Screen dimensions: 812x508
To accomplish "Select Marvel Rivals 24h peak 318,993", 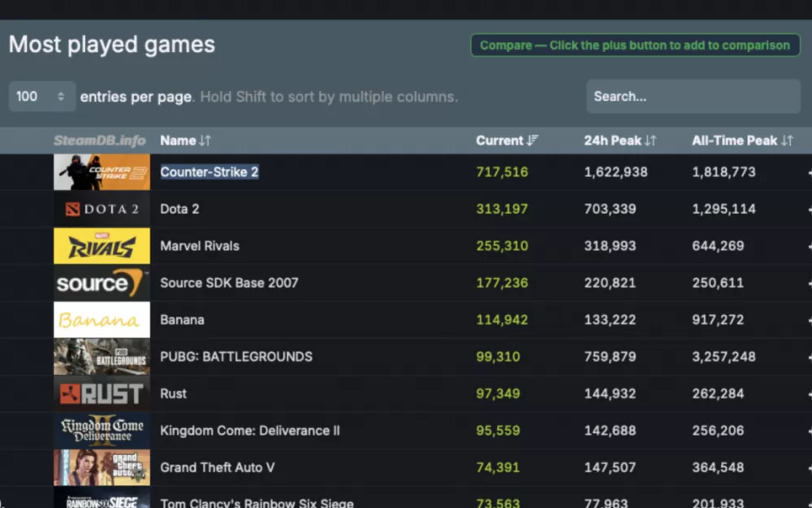I will click(x=610, y=245).
